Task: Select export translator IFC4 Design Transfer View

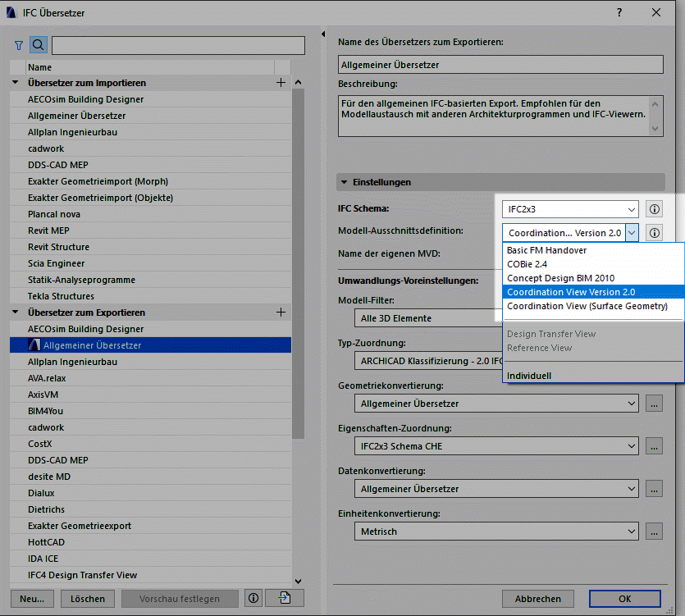Action: (x=150, y=575)
